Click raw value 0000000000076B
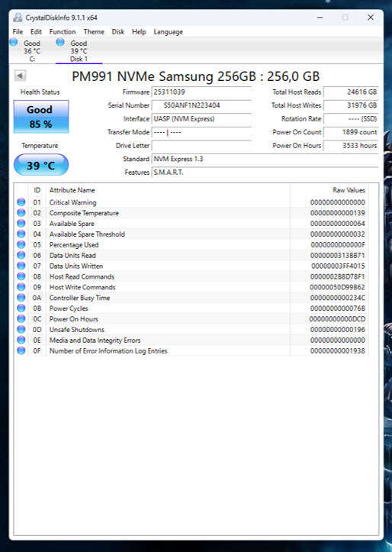The height and width of the screenshot is (552, 392). 338,308
